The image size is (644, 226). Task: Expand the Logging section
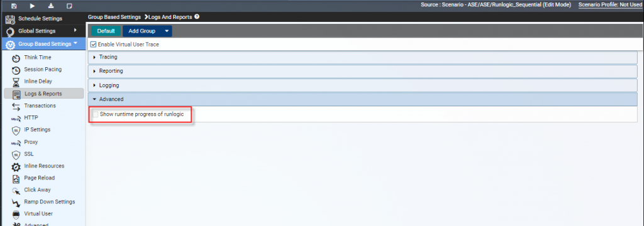363,85
